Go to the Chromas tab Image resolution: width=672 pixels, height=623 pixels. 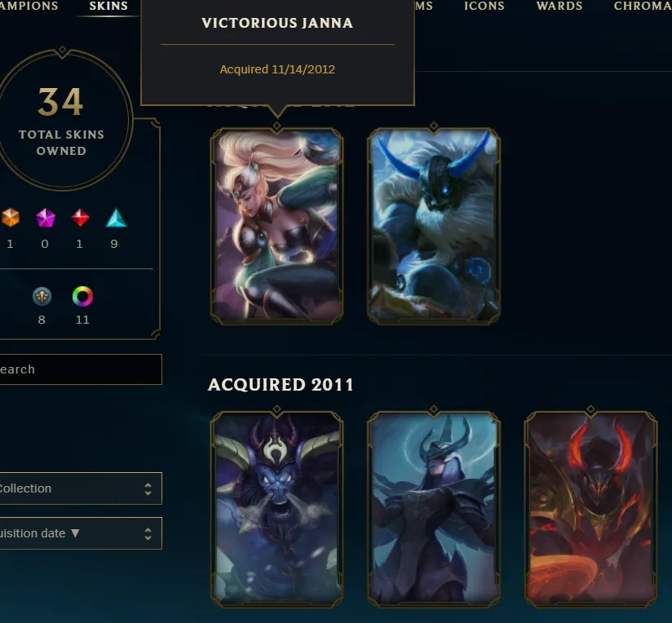click(x=643, y=6)
